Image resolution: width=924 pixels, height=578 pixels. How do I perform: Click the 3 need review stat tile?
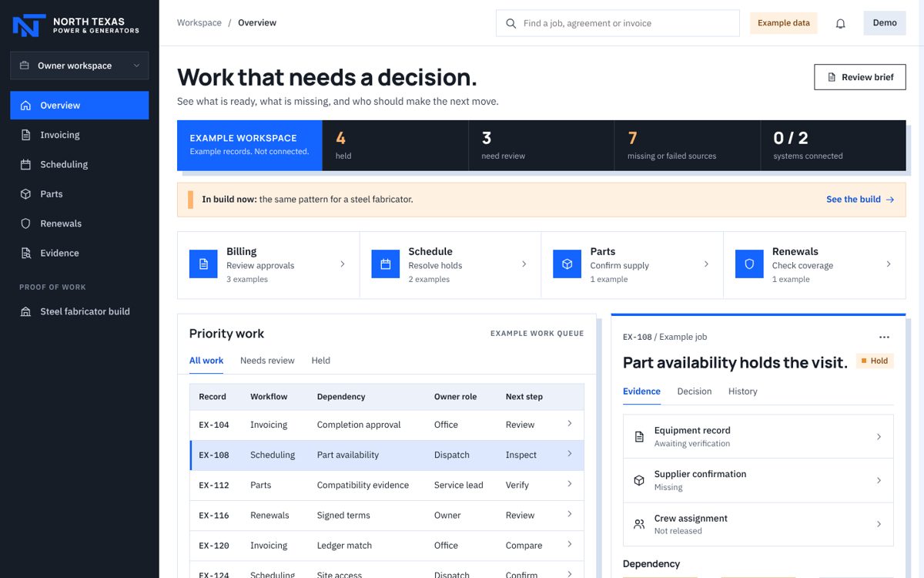541,146
